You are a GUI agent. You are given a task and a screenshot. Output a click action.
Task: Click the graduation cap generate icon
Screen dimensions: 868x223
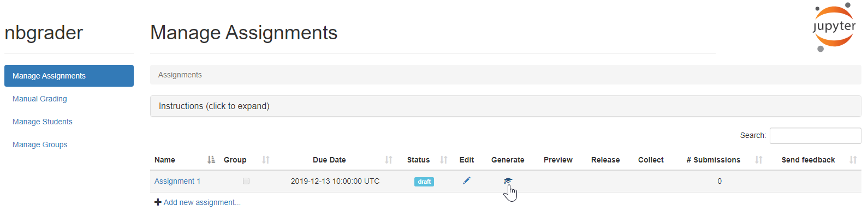(x=508, y=180)
